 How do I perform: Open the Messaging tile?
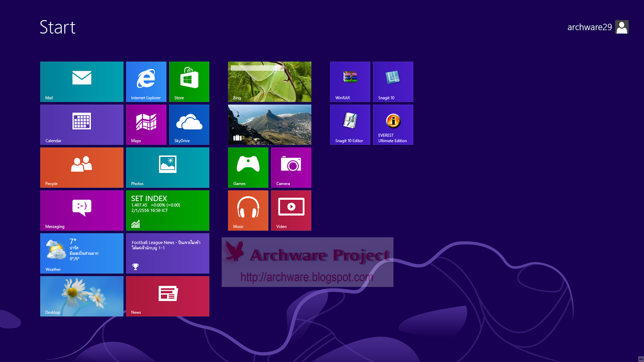point(82,210)
